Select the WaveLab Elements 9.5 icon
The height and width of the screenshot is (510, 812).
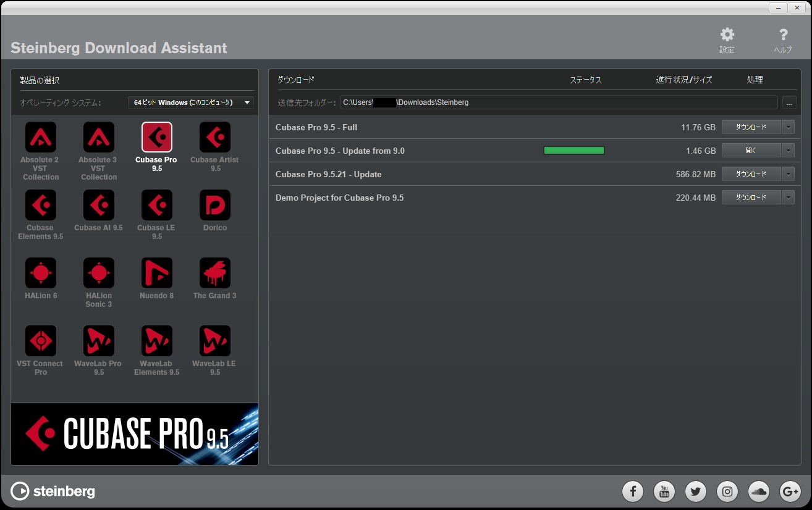[157, 341]
